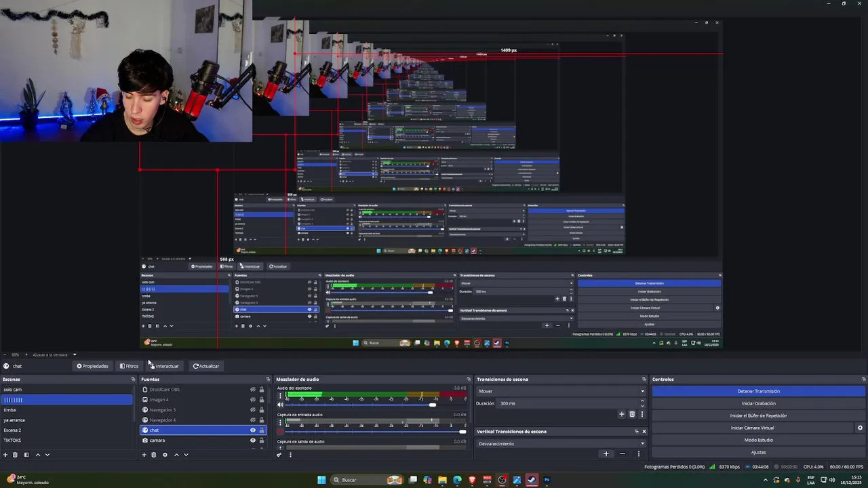Show the Navegador 4 source
The image size is (868, 488).
(x=253, y=420)
